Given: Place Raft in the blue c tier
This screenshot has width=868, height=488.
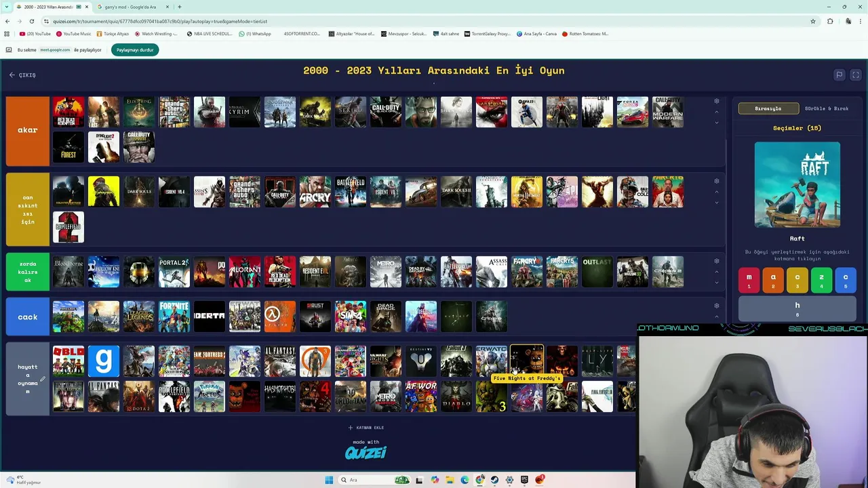Looking at the screenshot, I should pos(846,280).
